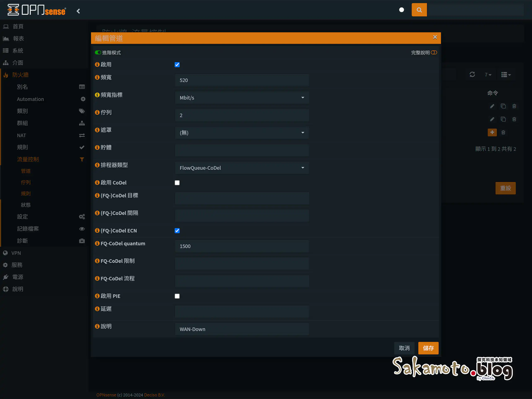Screen dimensions: 532x399
Task: Enable the 啟用 CoDel checkbox
Action: pyautogui.click(x=177, y=182)
